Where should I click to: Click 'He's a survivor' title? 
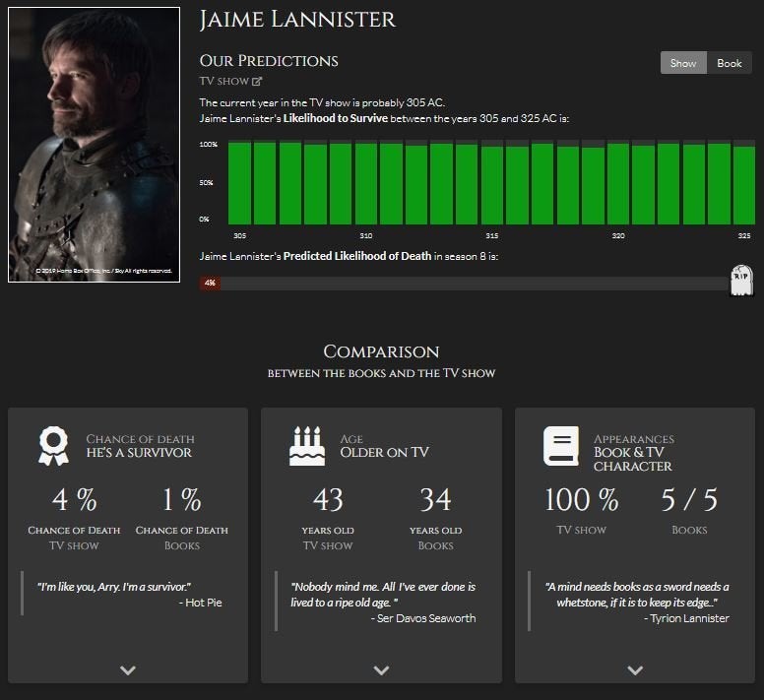139,453
